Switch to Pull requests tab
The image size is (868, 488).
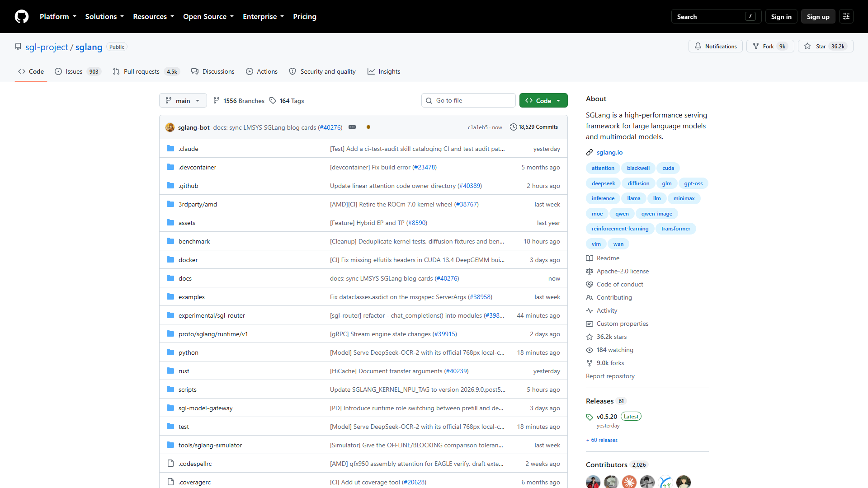(x=146, y=71)
